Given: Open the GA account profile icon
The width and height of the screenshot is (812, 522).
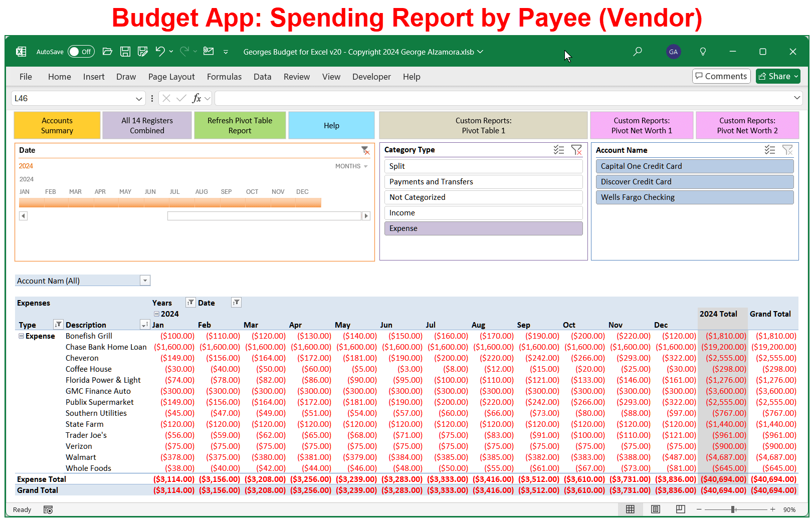Looking at the screenshot, I should tap(673, 52).
